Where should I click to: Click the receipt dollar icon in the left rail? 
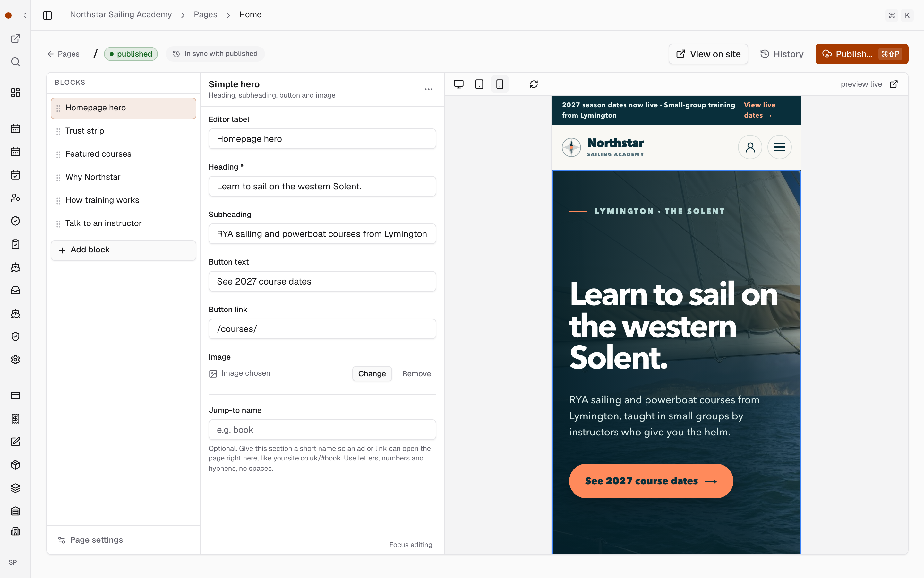(15, 419)
